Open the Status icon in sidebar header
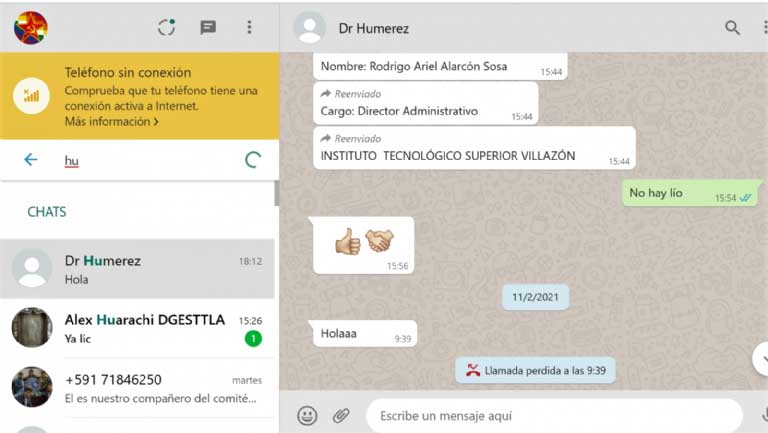The image size is (768, 433). click(167, 27)
